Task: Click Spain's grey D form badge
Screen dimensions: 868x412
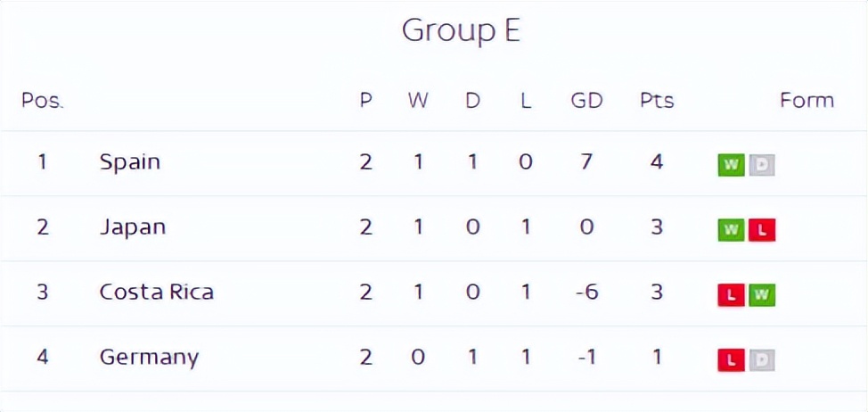Action: click(x=762, y=165)
